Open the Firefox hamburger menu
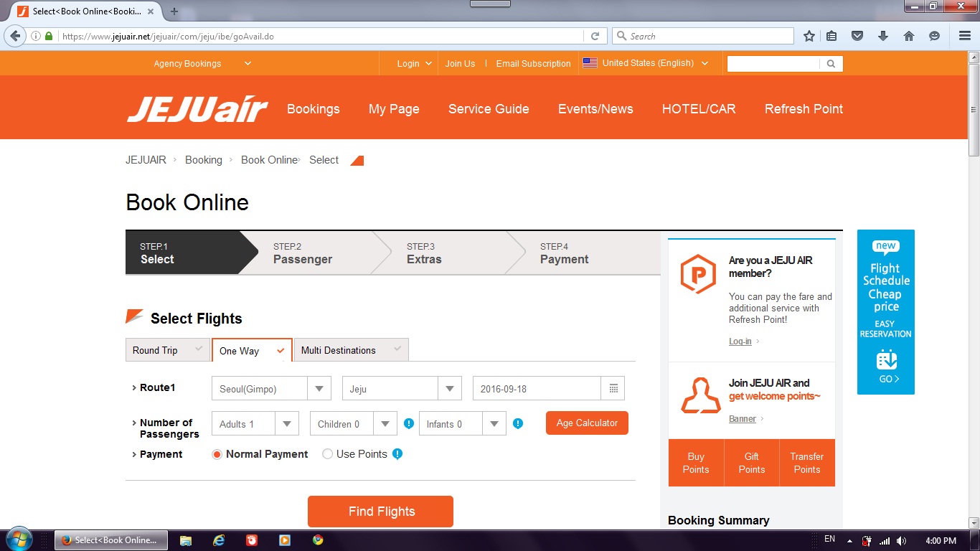The image size is (980, 551). (x=965, y=36)
